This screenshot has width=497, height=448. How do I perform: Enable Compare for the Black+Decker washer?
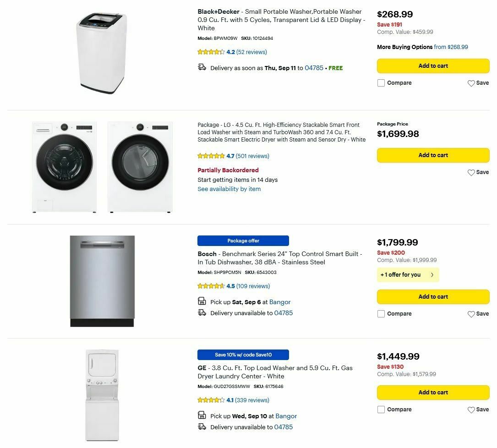(x=381, y=83)
